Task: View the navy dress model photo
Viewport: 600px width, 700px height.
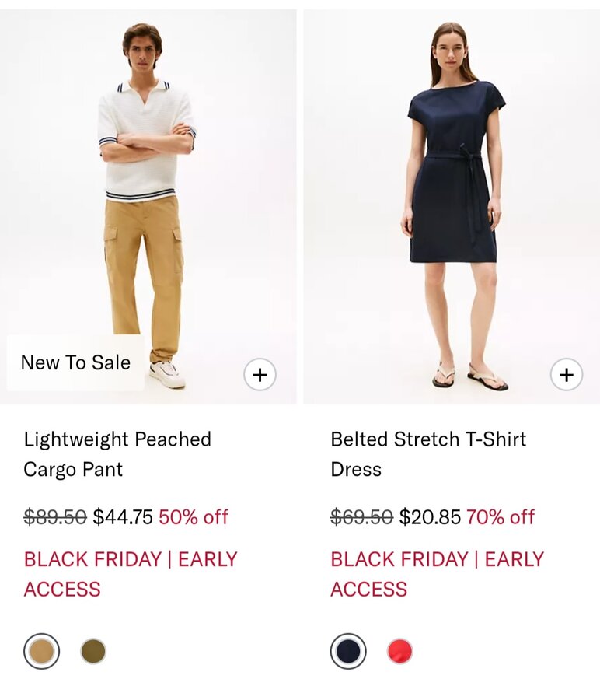Action: coord(452,207)
